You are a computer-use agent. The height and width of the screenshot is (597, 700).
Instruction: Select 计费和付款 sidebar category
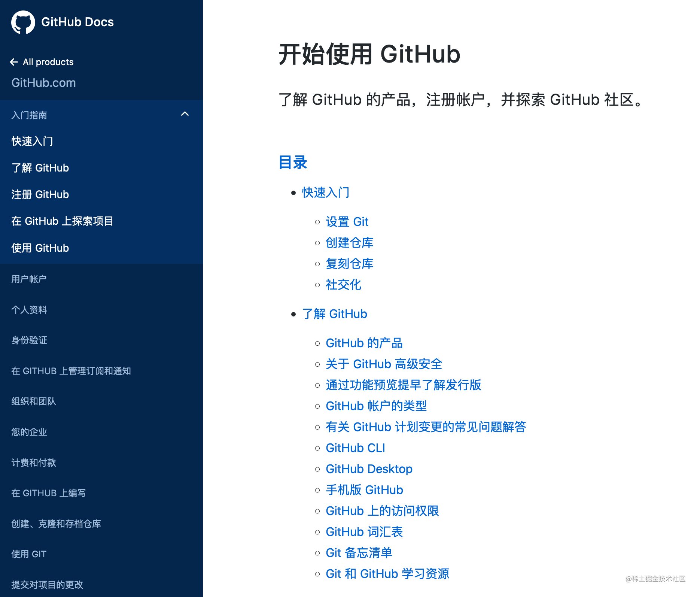point(34,463)
